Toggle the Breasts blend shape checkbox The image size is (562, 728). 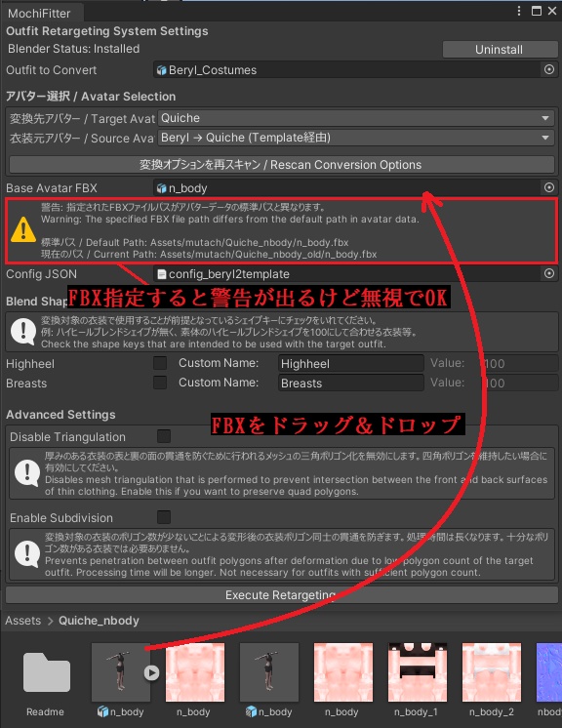click(x=160, y=383)
